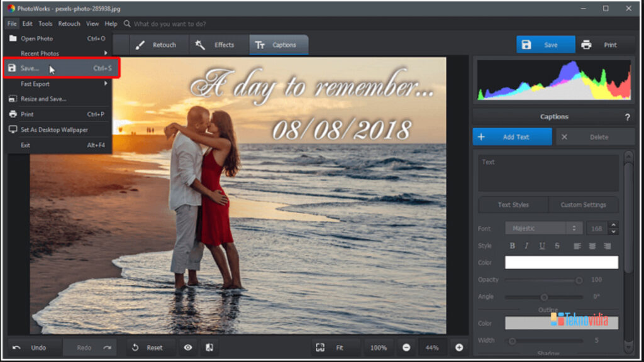Screen dimensions: 644x362
Task: Select the Retouch tool in the top toolbar
Action: click(x=157, y=45)
